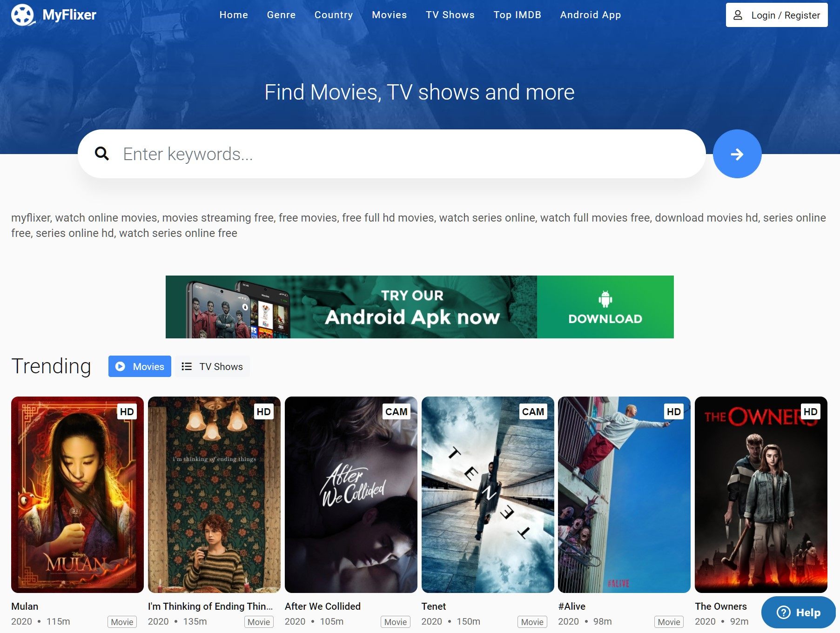Switch Trending to TV Shows
The height and width of the screenshot is (633, 840).
(x=213, y=366)
